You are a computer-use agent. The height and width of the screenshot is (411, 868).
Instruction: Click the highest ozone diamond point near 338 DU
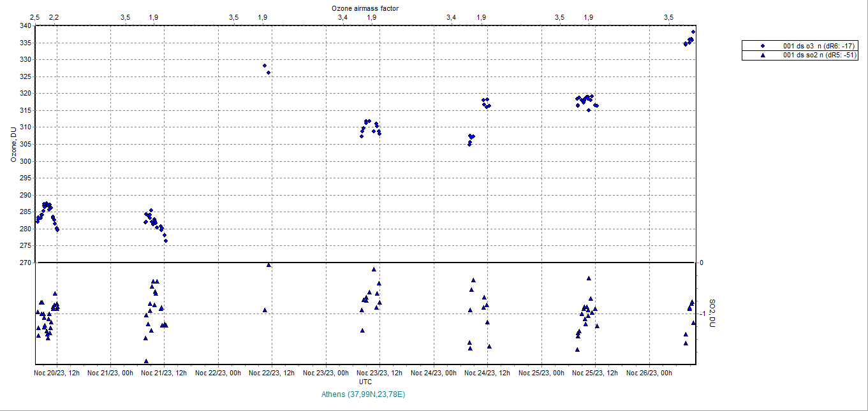pyautogui.click(x=693, y=32)
